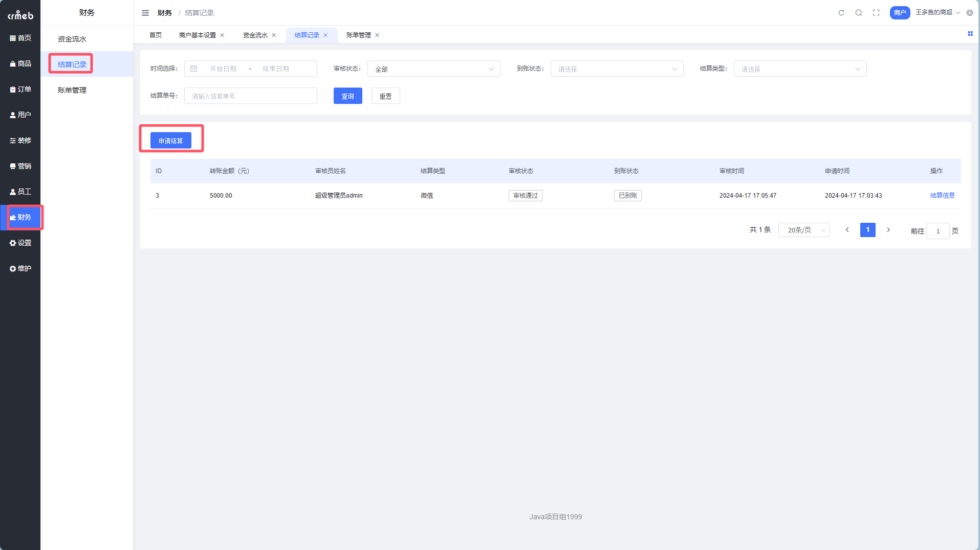Click the 申请结算 button
Image resolution: width=980 pixels, height=550 pixels.
tap(171, 141)
